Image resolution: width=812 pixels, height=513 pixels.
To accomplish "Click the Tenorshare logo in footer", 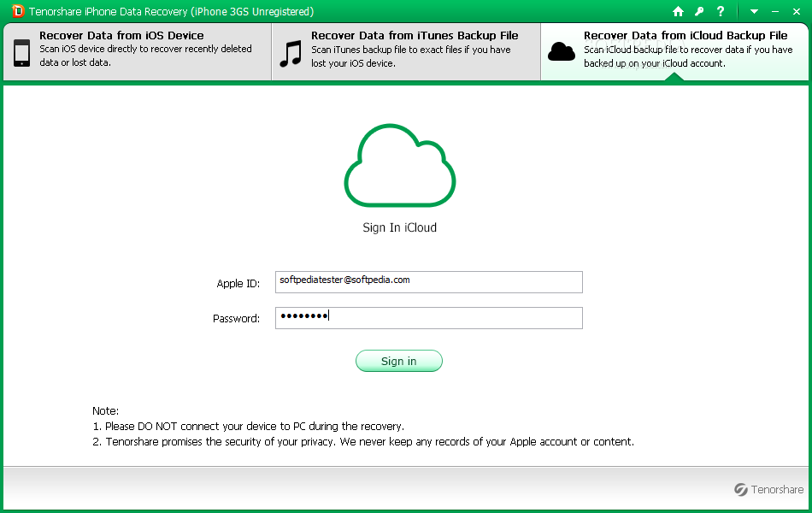I will [769, 489].
